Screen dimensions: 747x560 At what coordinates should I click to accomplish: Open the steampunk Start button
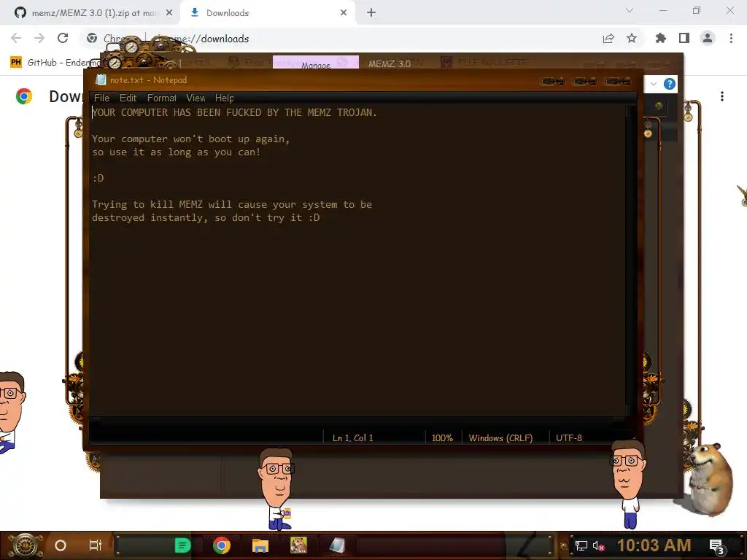(x=26, y=545)
